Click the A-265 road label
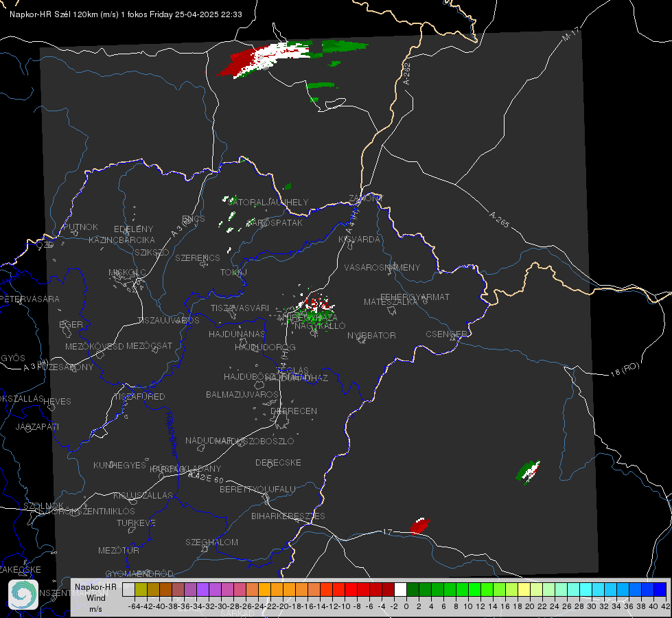 [499, 220]
